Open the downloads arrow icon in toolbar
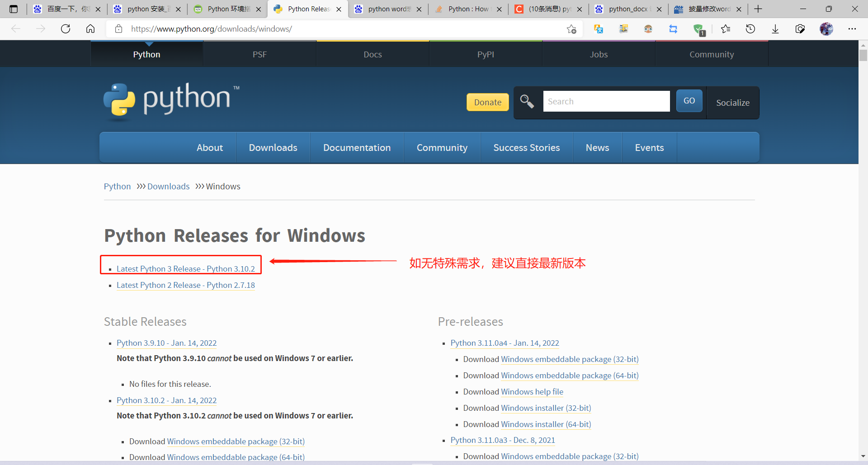Image resolution: width=868 pixels, height=465 pixels. coord(775,29)
